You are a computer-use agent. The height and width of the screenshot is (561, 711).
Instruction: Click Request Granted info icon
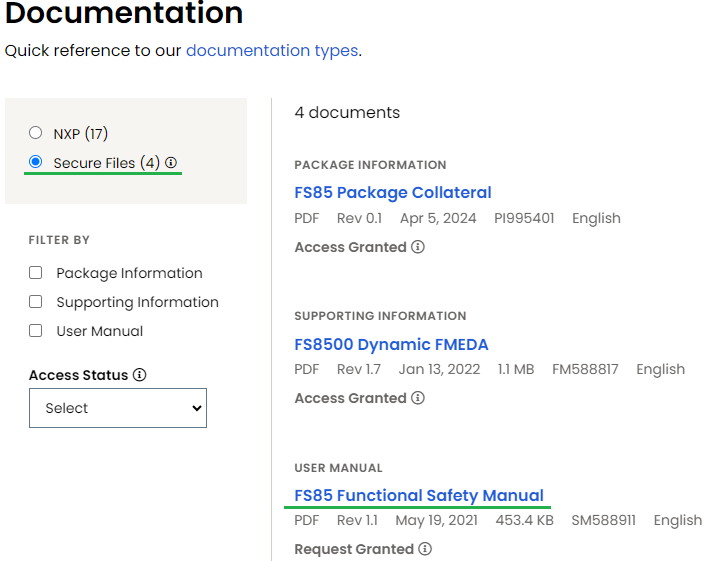point(425,549)
